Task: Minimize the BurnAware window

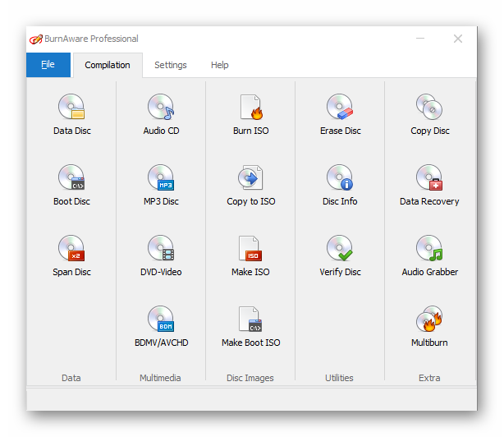Action: 420,39
